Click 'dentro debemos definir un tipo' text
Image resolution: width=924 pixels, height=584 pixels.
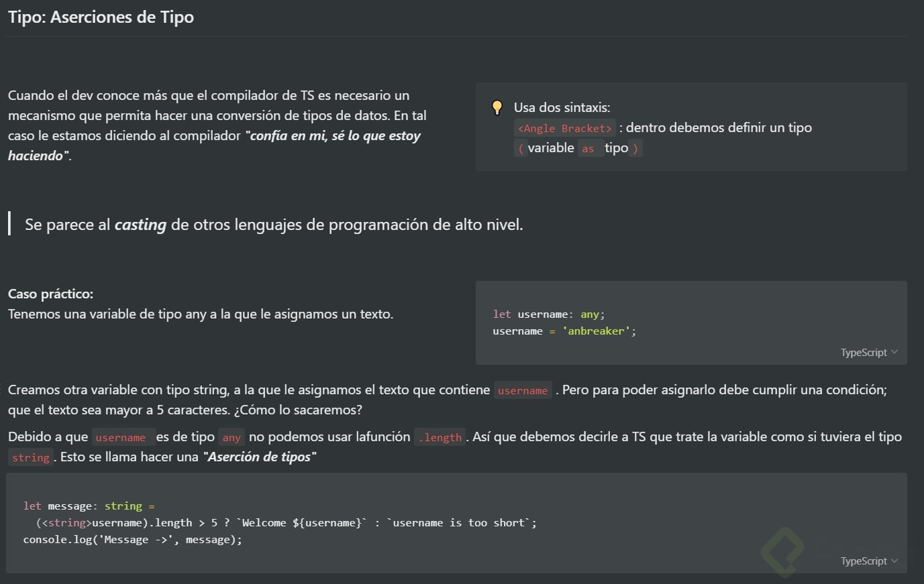pos(719,127)
